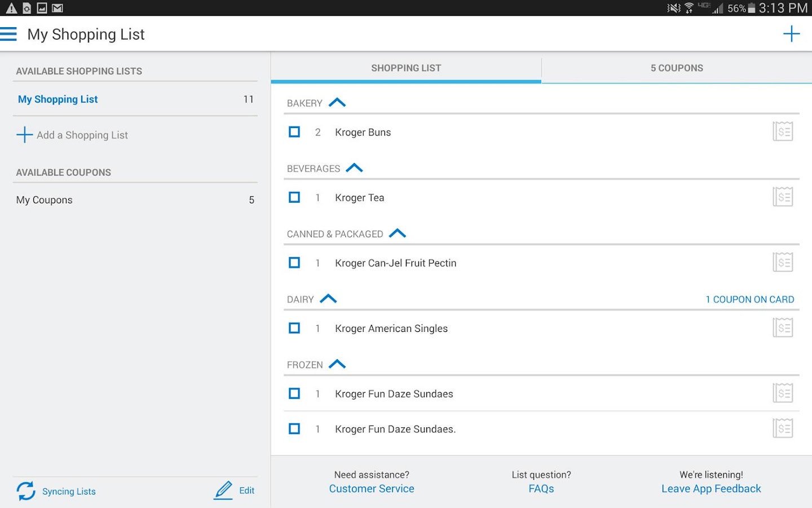This screenshot has height=508, width=812.
Task: Tap coupon icon beside Kroger American Singles
Action: [x=783, y=329]
